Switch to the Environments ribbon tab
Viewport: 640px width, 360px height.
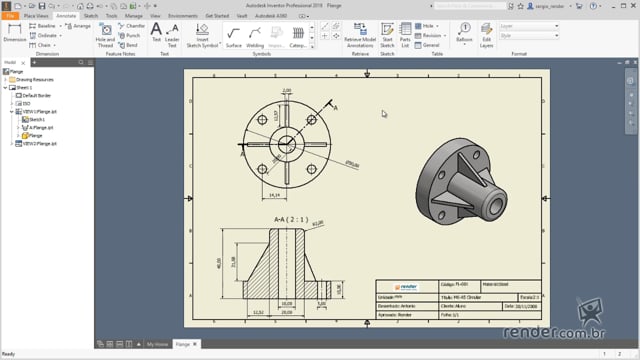[182, 16]
